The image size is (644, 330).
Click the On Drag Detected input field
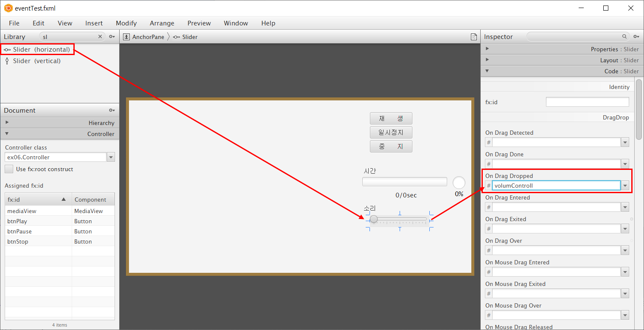pos(557,142)
